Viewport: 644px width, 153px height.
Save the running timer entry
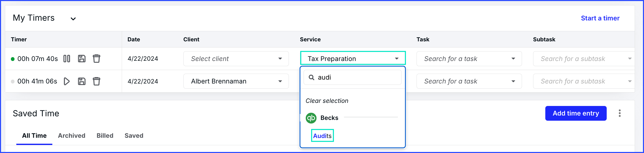[x=82, y=59]
